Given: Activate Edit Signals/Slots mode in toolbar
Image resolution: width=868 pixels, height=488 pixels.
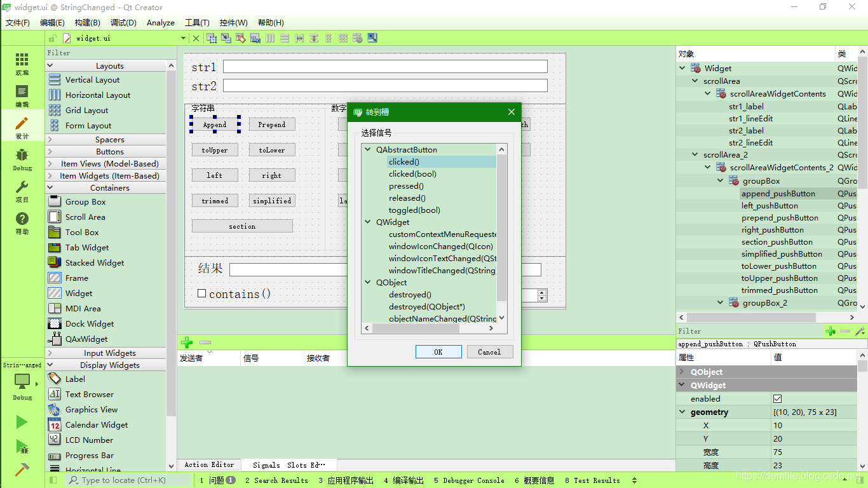Looking at the screenshot, I should point(226,38).
